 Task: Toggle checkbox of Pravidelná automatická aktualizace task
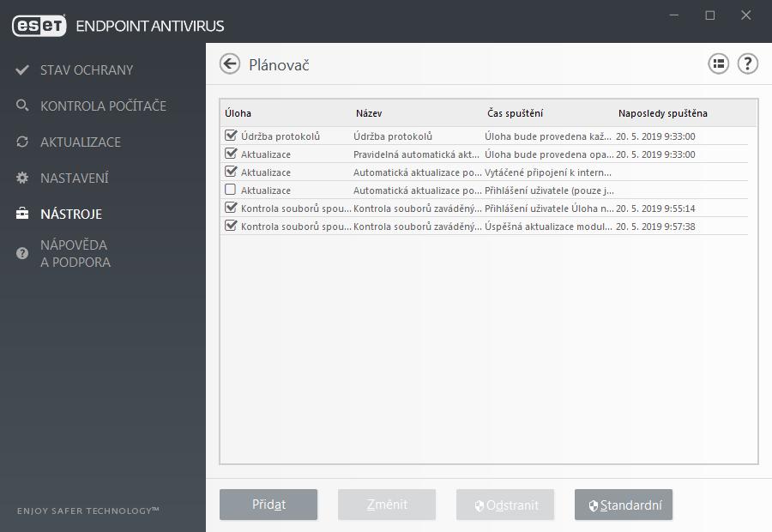pyautogui.click(x=231, y=154)
